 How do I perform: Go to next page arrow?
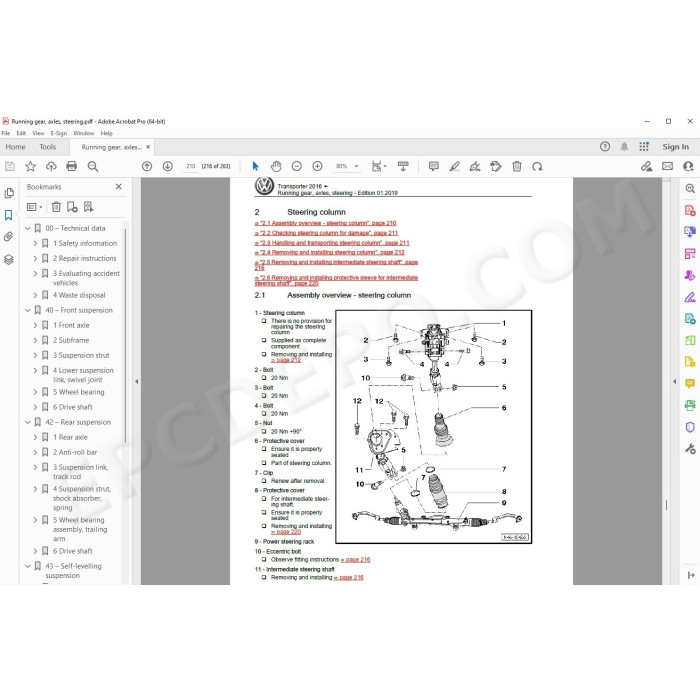pyautogui.click(x=167, y=167)
